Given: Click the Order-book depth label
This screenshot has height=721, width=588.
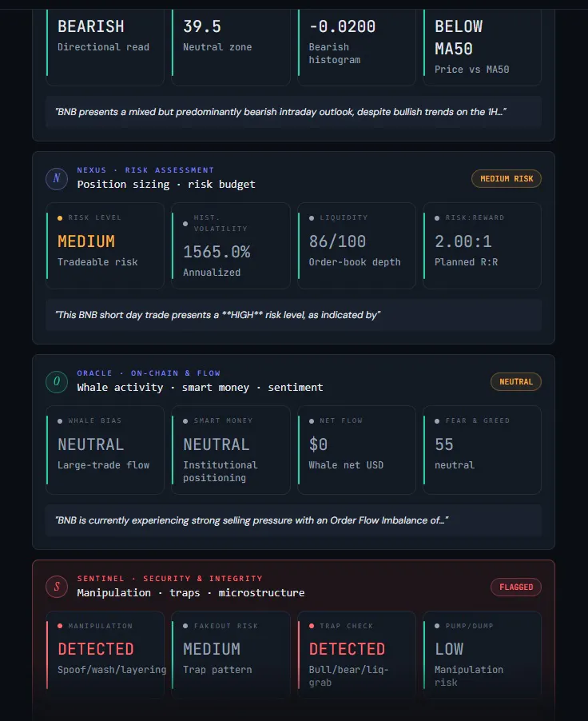Looking at the screenshot, I should pyautogui.click(x=355, y=262).
